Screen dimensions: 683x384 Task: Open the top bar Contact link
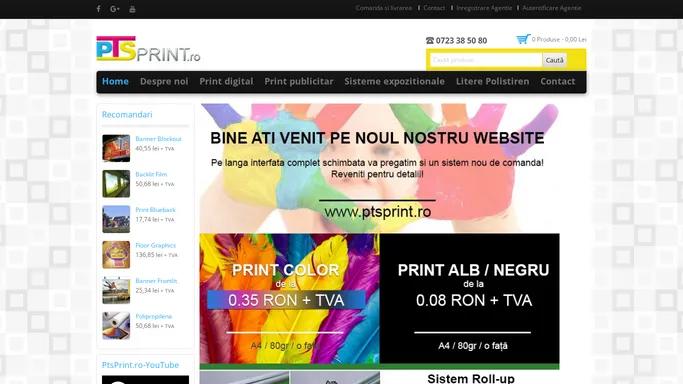(x=434, y=8)
